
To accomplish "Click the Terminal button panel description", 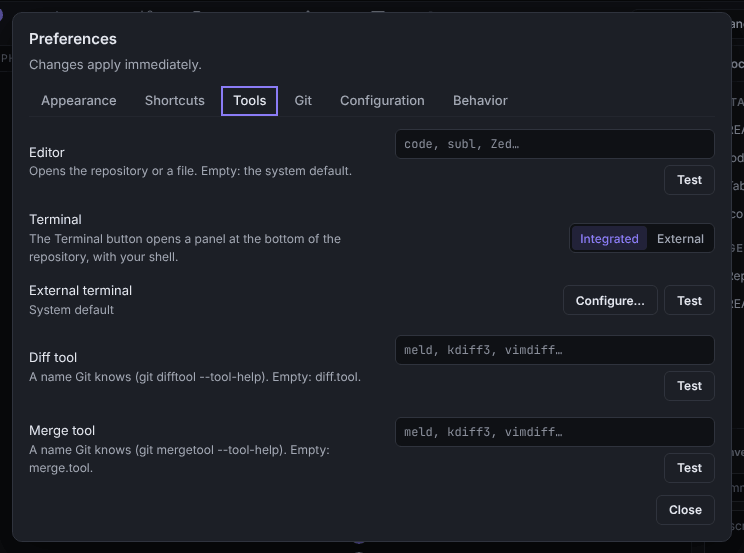I will [185, 248].
